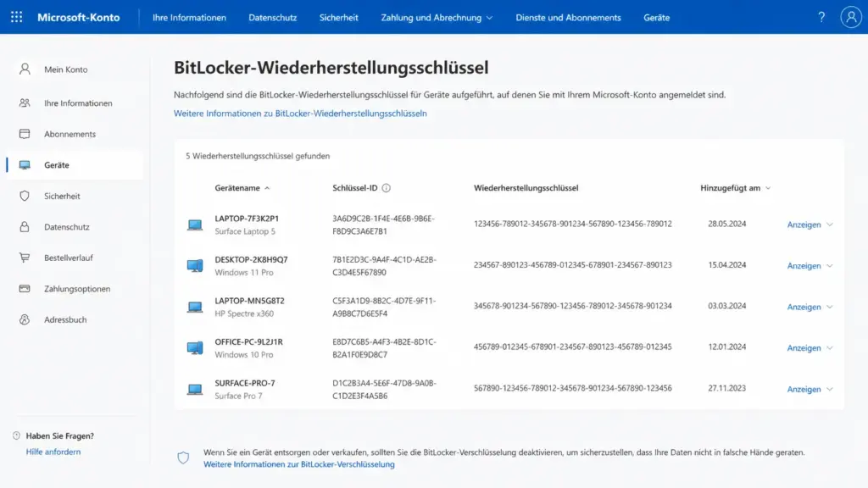Click Anzeigen for DESKTOP-2K8H9Q7
868x488 pixels.
804,265
